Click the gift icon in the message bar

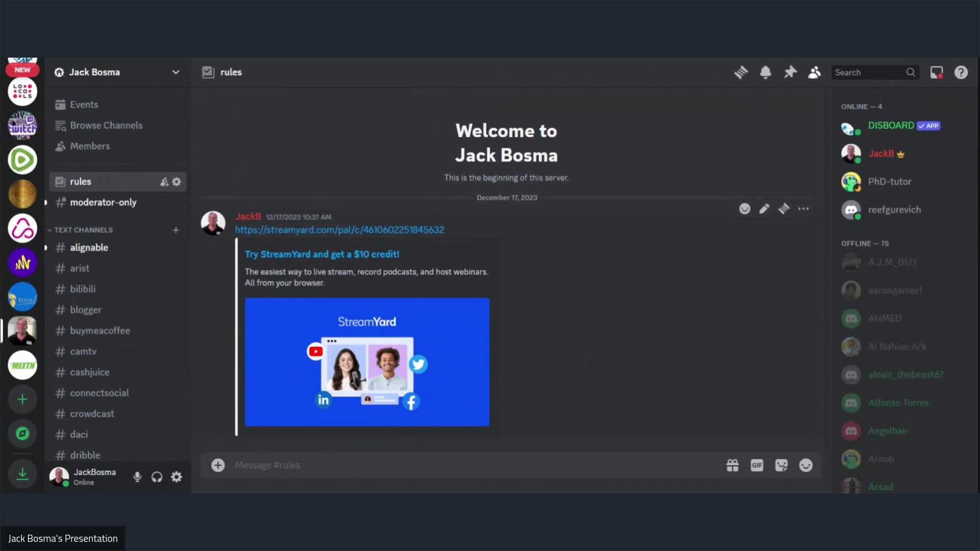732,465
